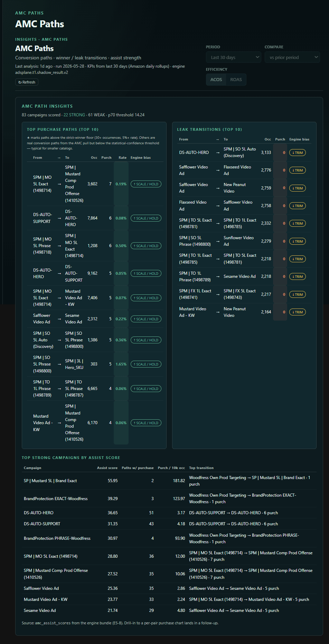Click 'SP | Mustard 5L | Brand Exact' campaign row
Viewport: 329px width, 644px height.
click(169, 481)
